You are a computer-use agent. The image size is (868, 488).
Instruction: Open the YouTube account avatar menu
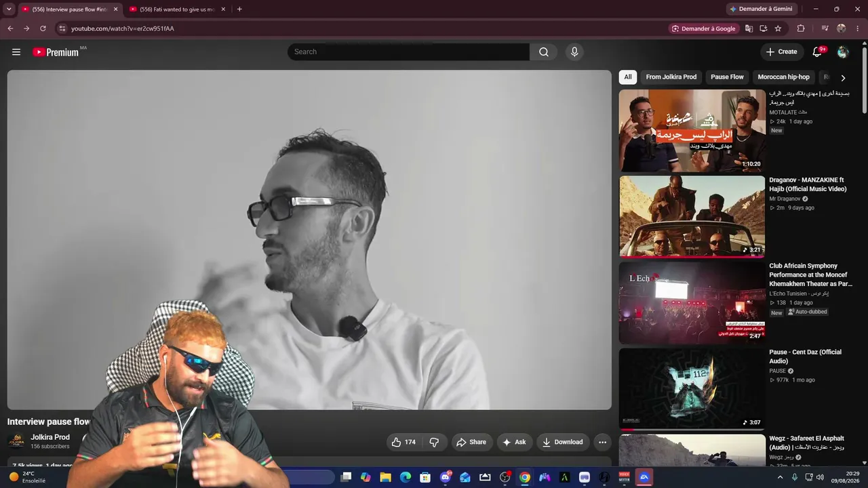pyautogui.click(x=843, y=52)
